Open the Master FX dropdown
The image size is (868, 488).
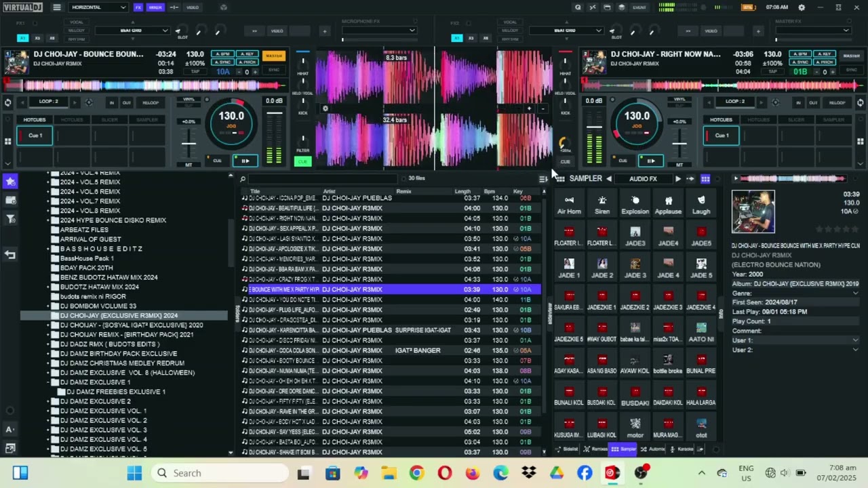coord(813,30)
